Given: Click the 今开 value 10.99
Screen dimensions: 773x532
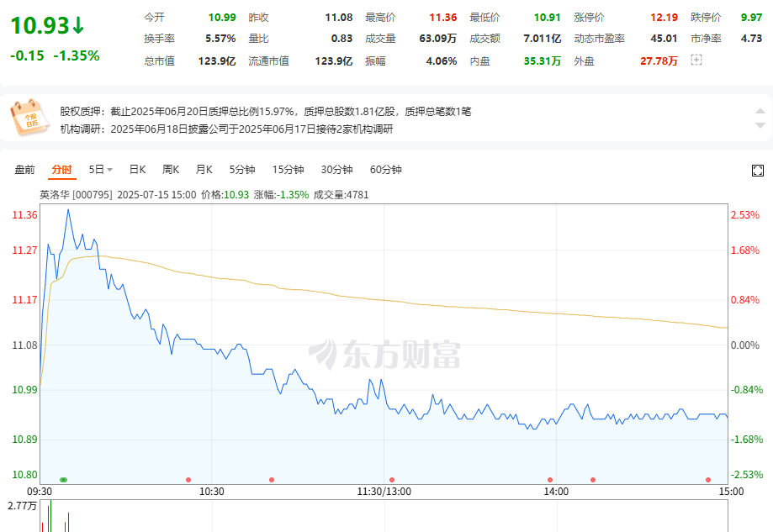Looking at the screenshot, I should (222, 18).
